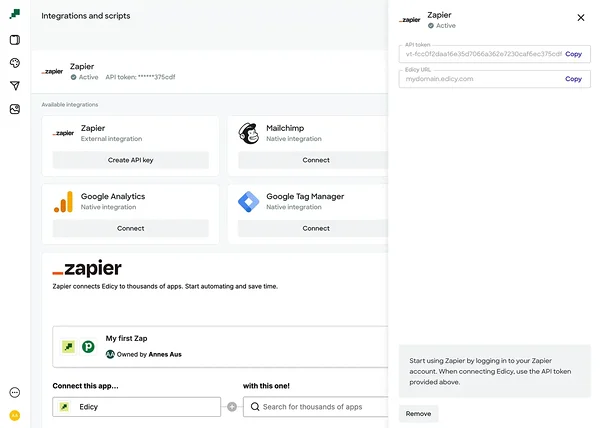Click the Zapier logo in available integrations card
Viewport: 600px width, 428px height.
click(63, 133)
